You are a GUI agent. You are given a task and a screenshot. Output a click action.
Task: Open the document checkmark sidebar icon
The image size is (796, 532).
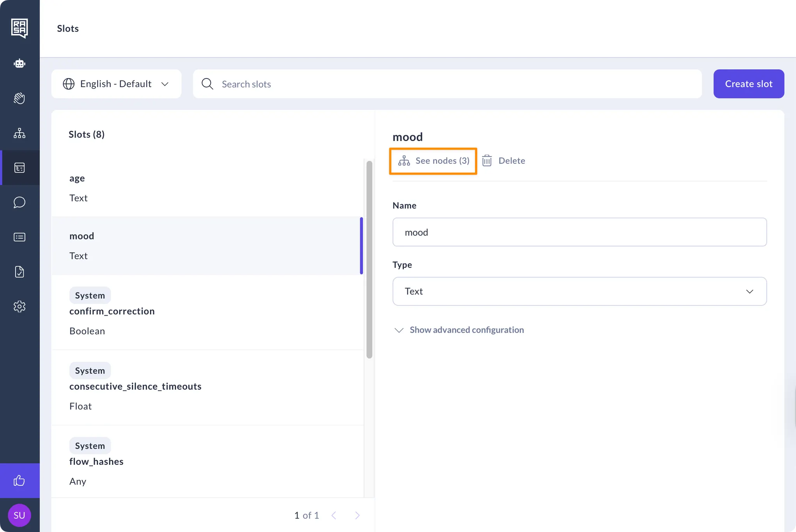(19, 272)
